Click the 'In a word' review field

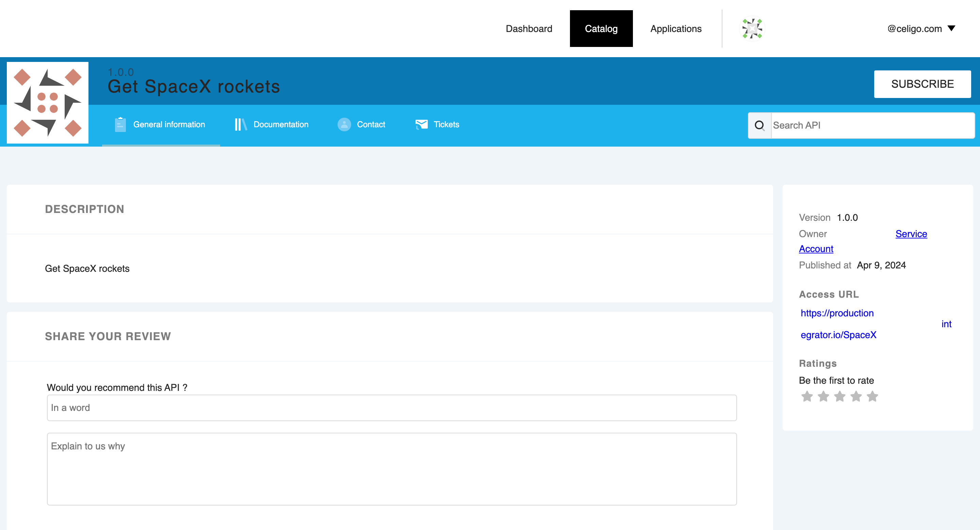click(392, 408)
